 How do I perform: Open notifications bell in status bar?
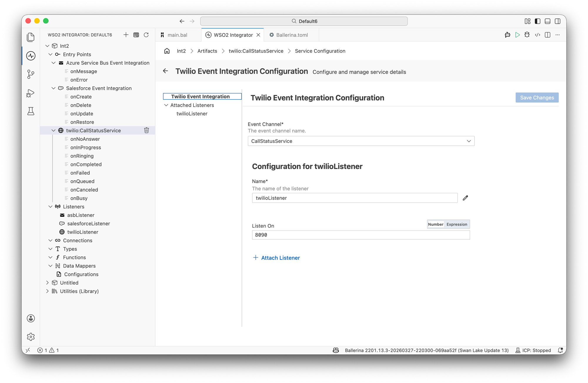coord(560,350)
